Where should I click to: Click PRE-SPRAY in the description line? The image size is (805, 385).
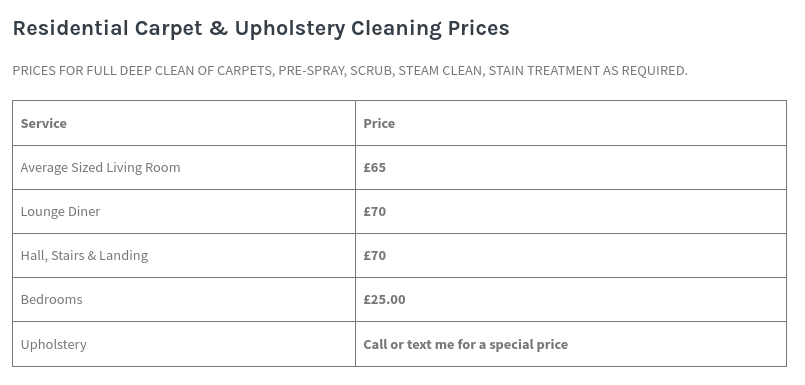click(x=312, y=70)
